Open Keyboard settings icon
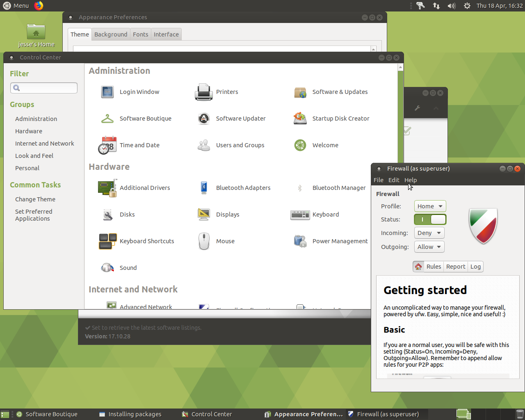 coord(300,215)
